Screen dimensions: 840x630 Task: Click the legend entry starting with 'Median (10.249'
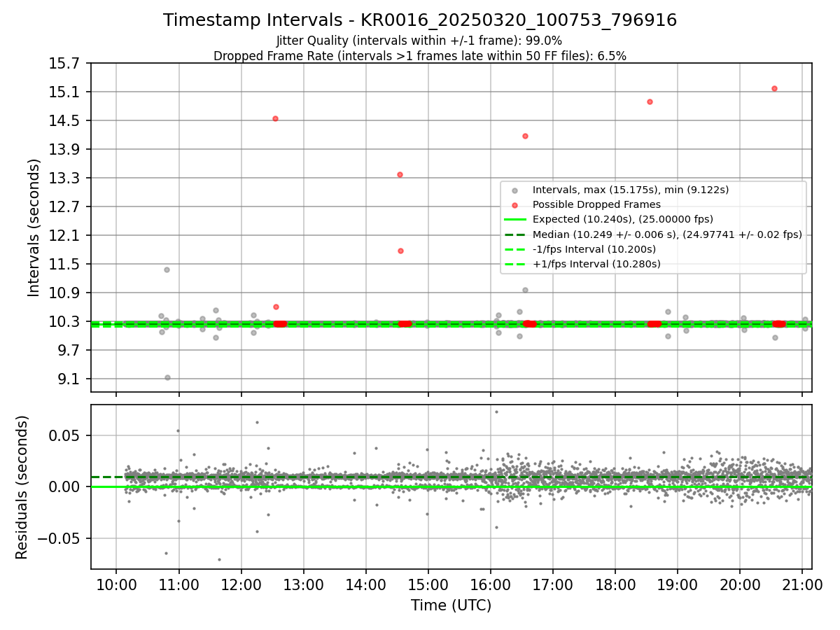667,234
